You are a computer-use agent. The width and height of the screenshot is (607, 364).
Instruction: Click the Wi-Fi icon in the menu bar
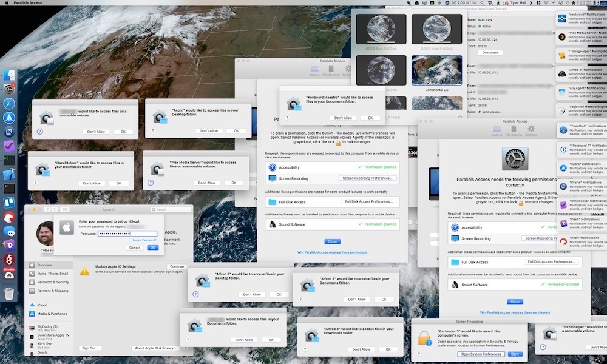[x=546, y=2]
